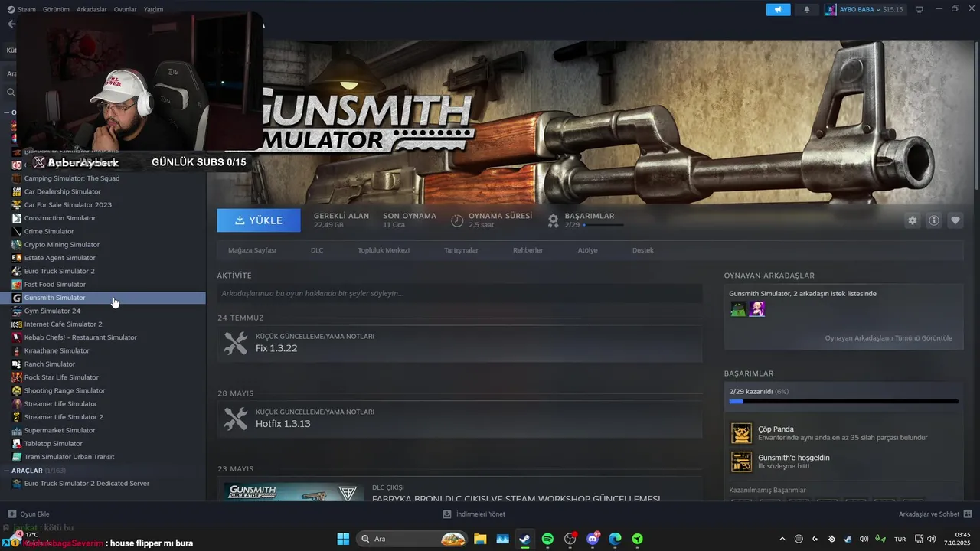View all playing friends link

889,337
